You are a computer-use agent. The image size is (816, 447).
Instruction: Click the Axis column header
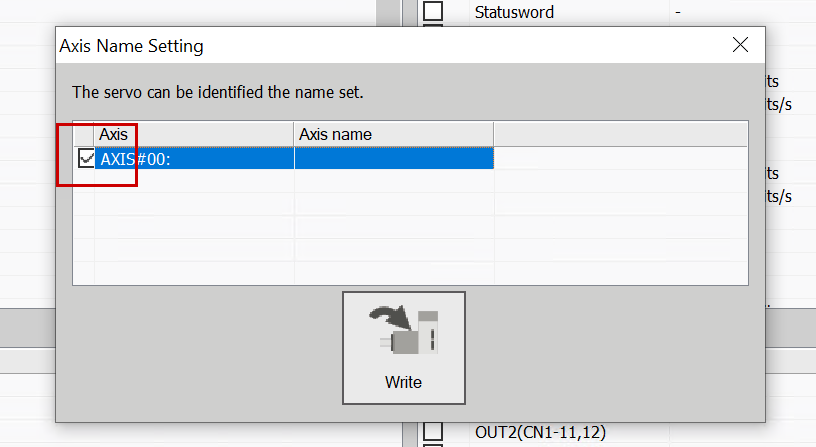(193, 134)
